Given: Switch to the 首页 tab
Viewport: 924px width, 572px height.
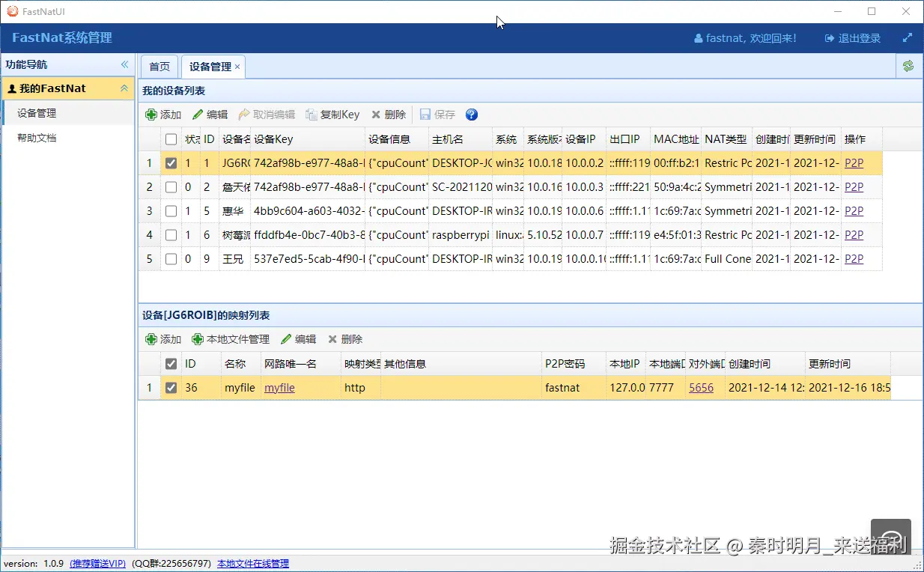Looking at the screenshot, I should click(159, 66).
